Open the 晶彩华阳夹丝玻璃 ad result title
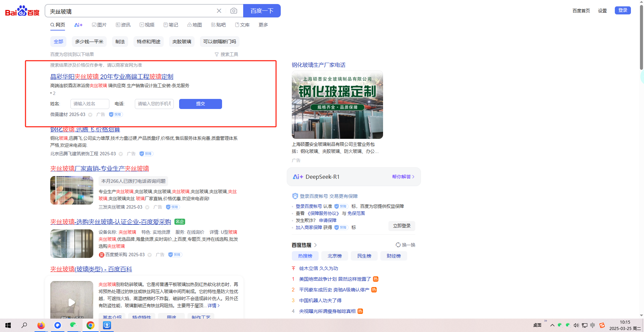Screen dimensions: 644x332 (112, 77)
